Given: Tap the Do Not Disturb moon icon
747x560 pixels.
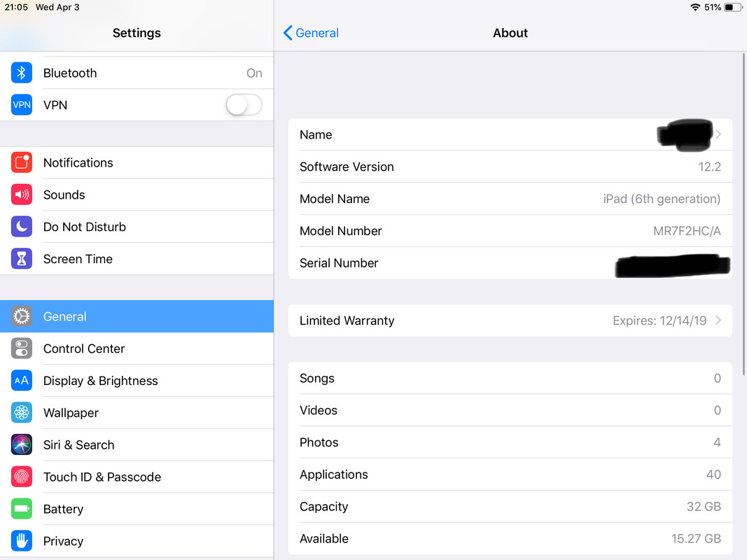Looking at the screenshot, I should click(x=22, y=227).
